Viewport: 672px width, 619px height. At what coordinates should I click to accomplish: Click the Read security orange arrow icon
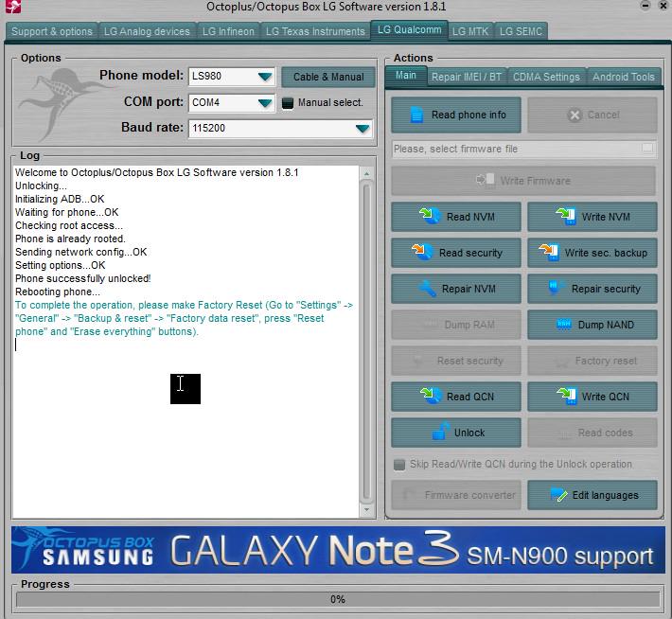422,252
